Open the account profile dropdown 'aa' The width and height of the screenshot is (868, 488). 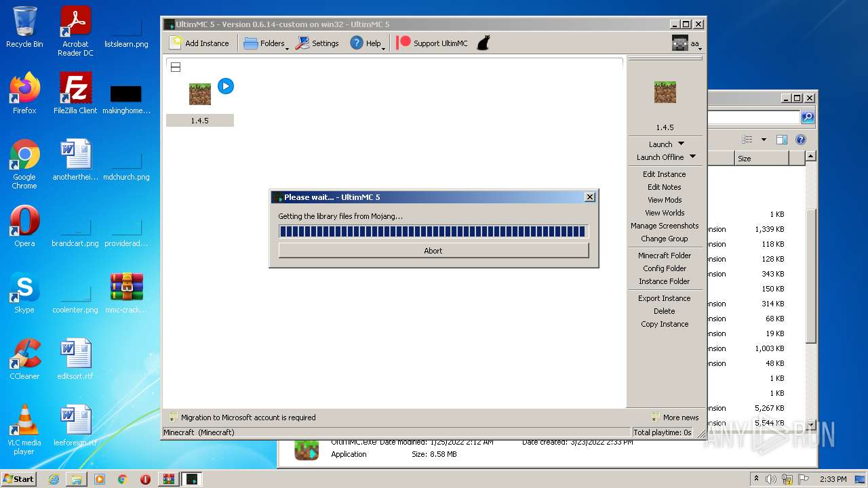pyautogui.click(x=686, y=43)
